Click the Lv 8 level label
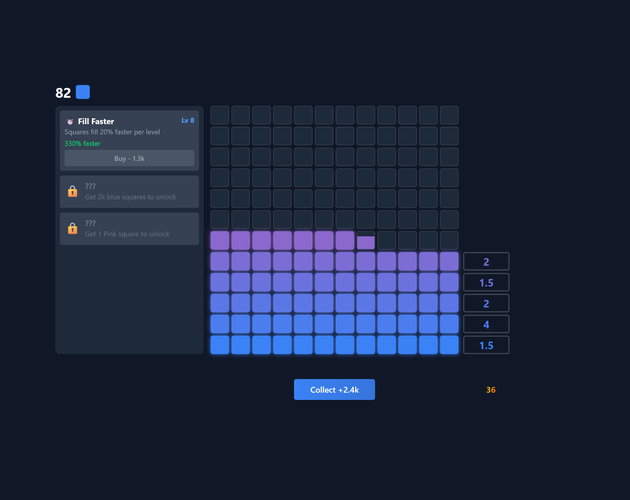This screenshot has height=500, width=630. (x=188, y=120)
